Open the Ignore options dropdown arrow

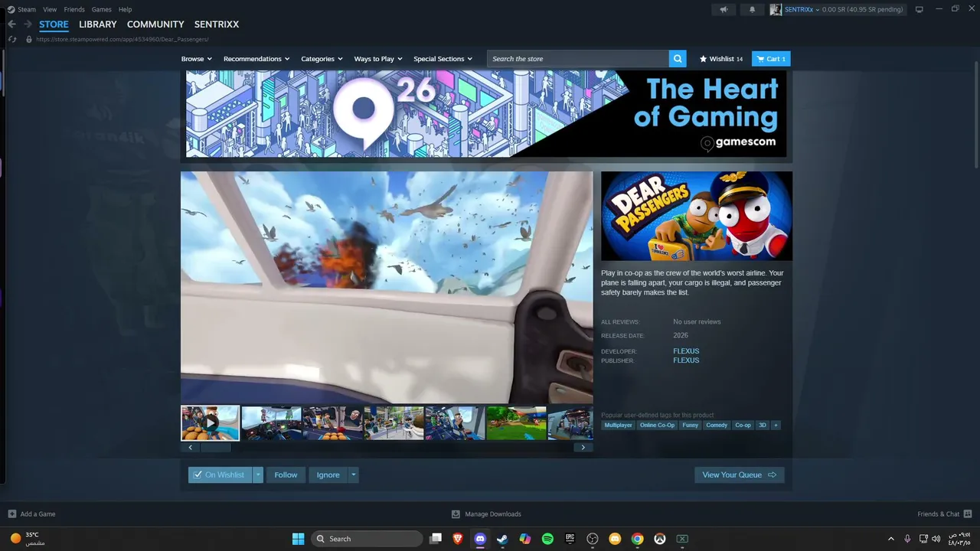pos(353,475)
